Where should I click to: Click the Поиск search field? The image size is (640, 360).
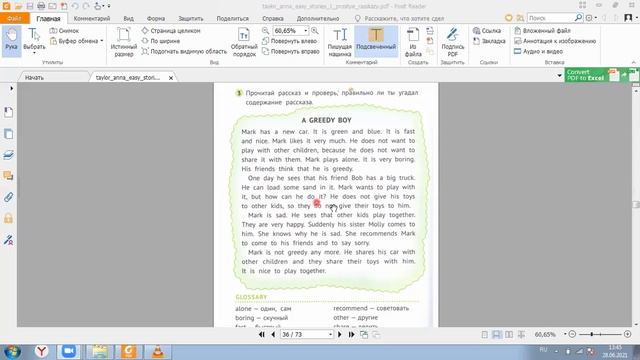[550, 18]
